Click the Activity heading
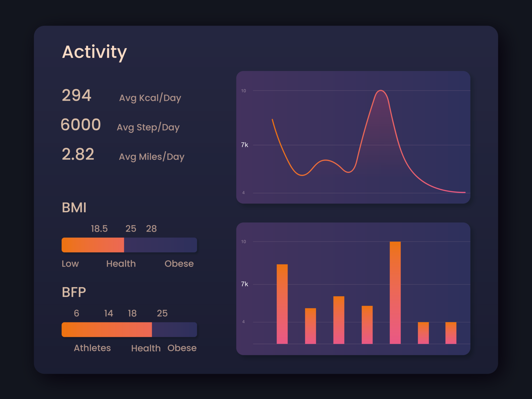The height and width of the screenshot is (399, 532). coord(94,52)
